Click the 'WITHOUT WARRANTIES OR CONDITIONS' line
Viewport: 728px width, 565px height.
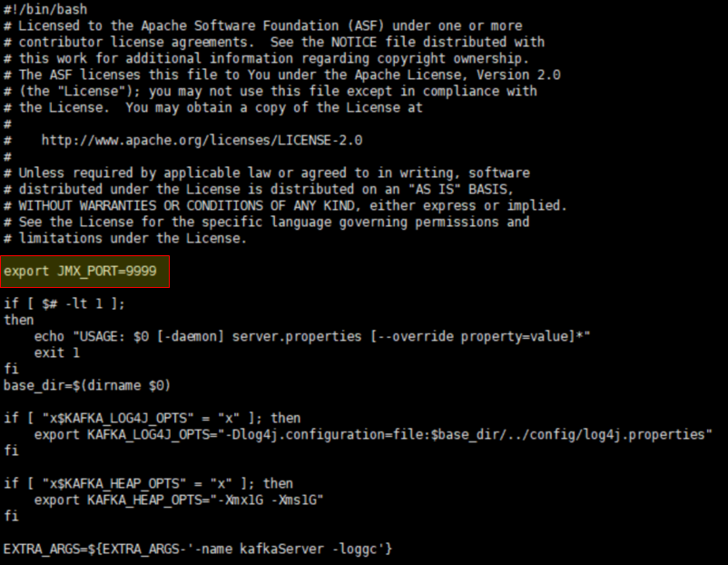(x=285, y=205)
